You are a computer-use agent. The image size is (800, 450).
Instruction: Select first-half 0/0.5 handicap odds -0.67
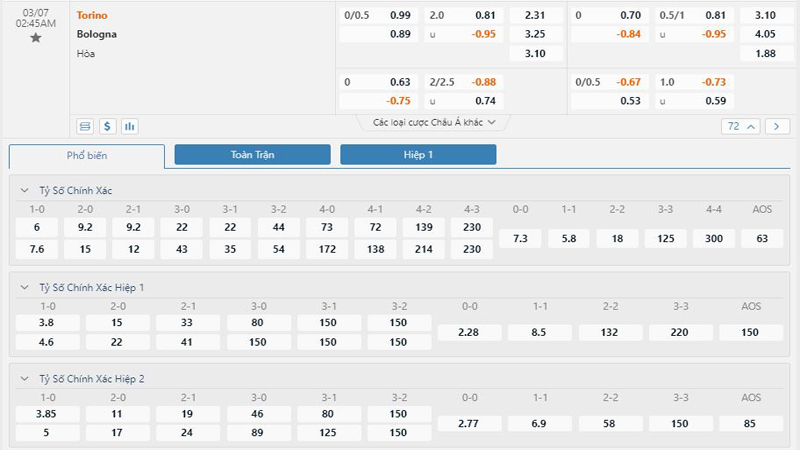pyautogui.click(x=610, y=82)
